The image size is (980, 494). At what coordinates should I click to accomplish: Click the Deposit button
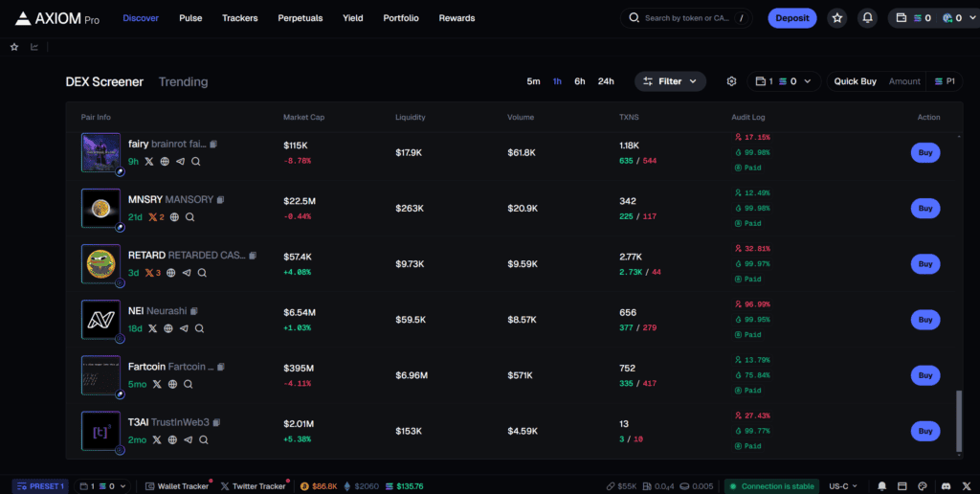(x=791, y=18)
